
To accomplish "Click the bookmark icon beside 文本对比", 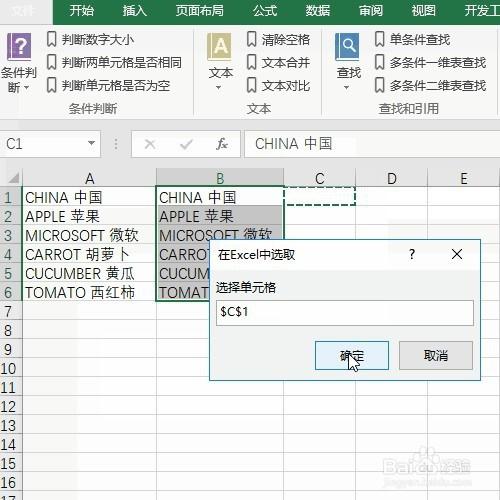I will tap(252, 85).
